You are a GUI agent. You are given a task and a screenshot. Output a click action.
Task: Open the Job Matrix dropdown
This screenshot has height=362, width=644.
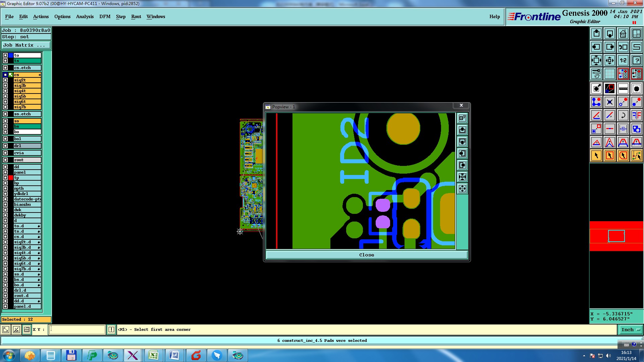(26, 45)
